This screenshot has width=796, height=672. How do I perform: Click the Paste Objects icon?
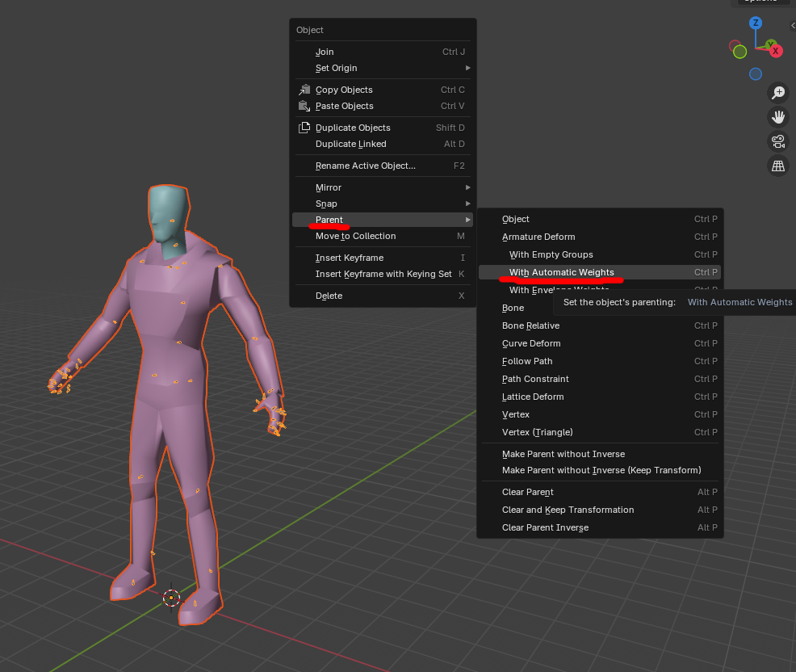click(304, 106)
